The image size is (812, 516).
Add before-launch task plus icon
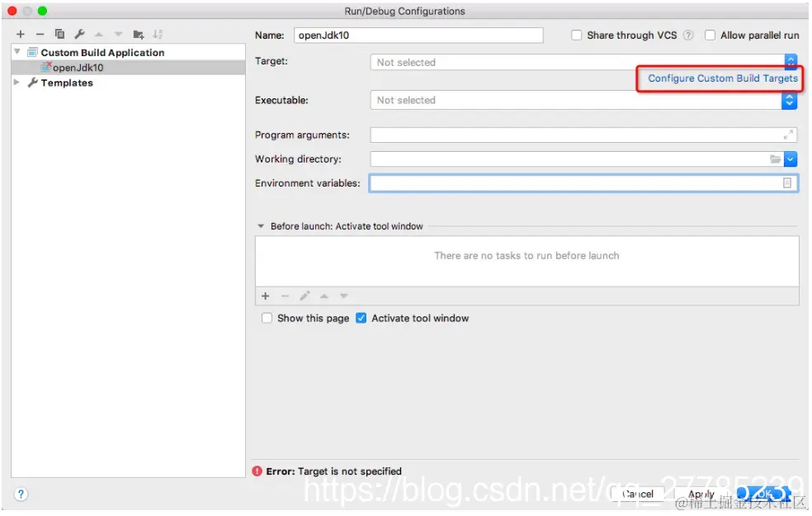pyautogui.click(x=265, y=296)
